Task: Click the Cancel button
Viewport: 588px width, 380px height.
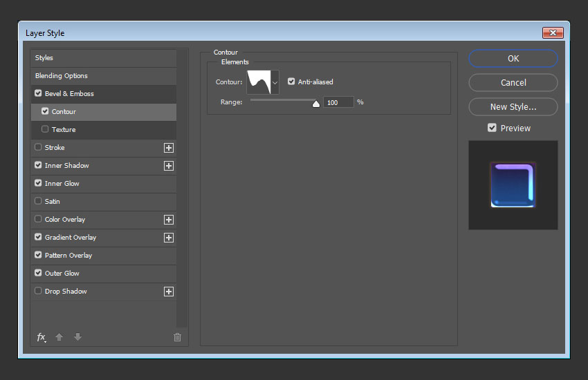Action: point(513,83)
